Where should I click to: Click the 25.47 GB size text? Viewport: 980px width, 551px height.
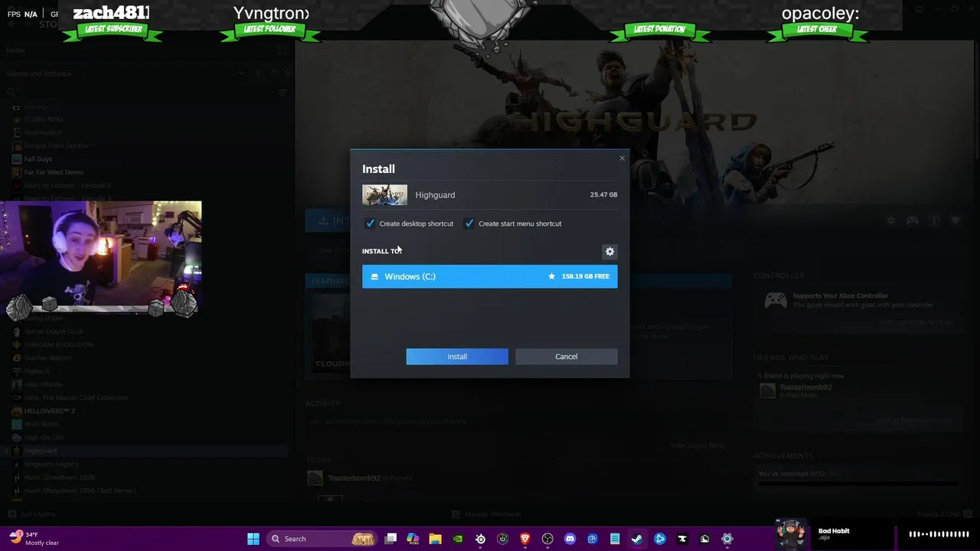(603, 194)
